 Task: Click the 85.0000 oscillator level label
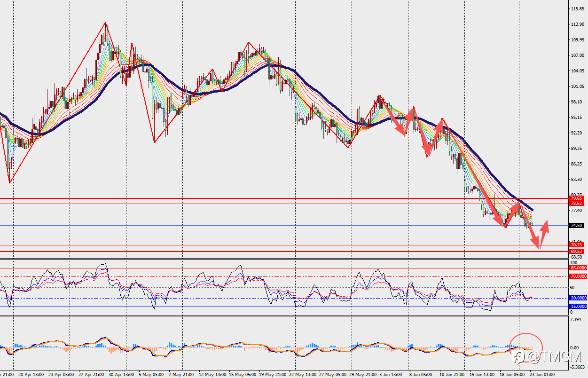tap(578, 268)
